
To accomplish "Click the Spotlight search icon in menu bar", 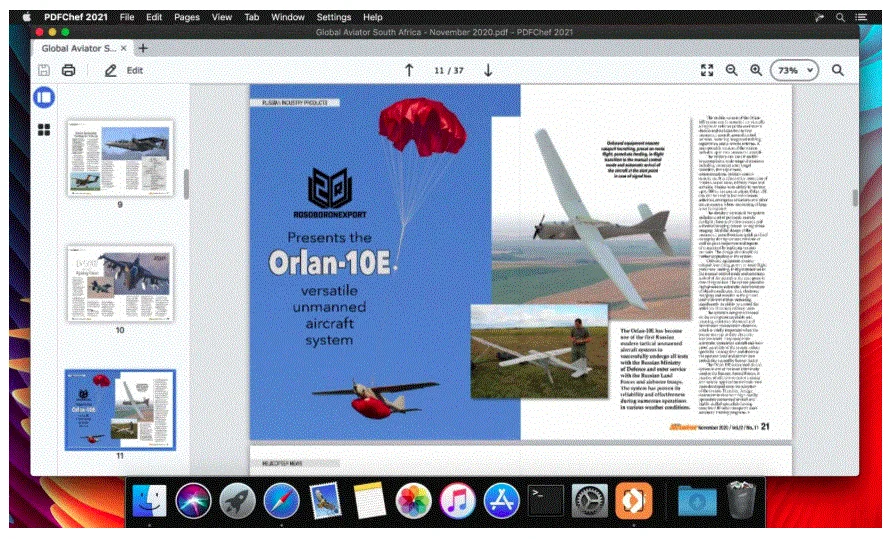I will 840,17.
